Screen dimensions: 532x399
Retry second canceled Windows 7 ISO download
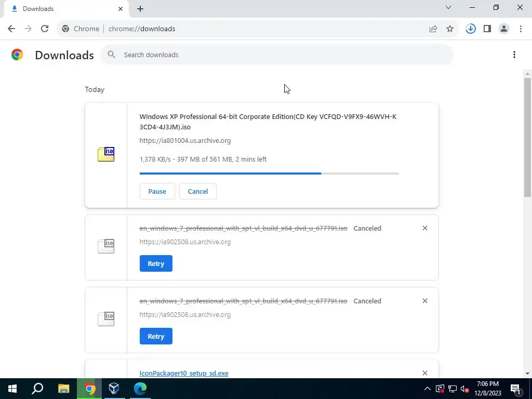click(x=156, y=336)
